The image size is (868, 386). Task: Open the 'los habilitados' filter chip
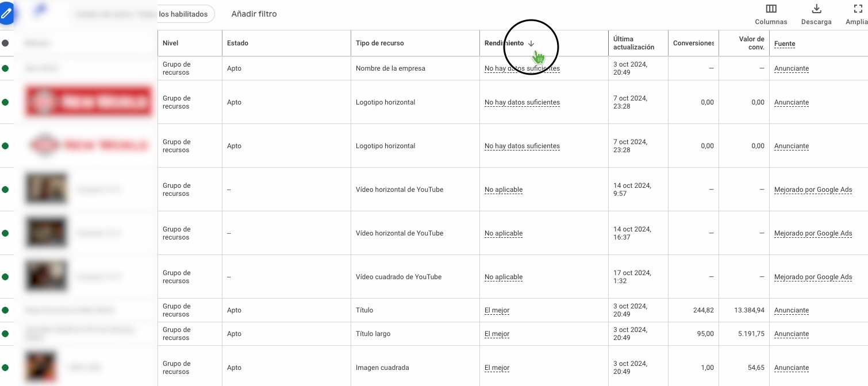185,14
